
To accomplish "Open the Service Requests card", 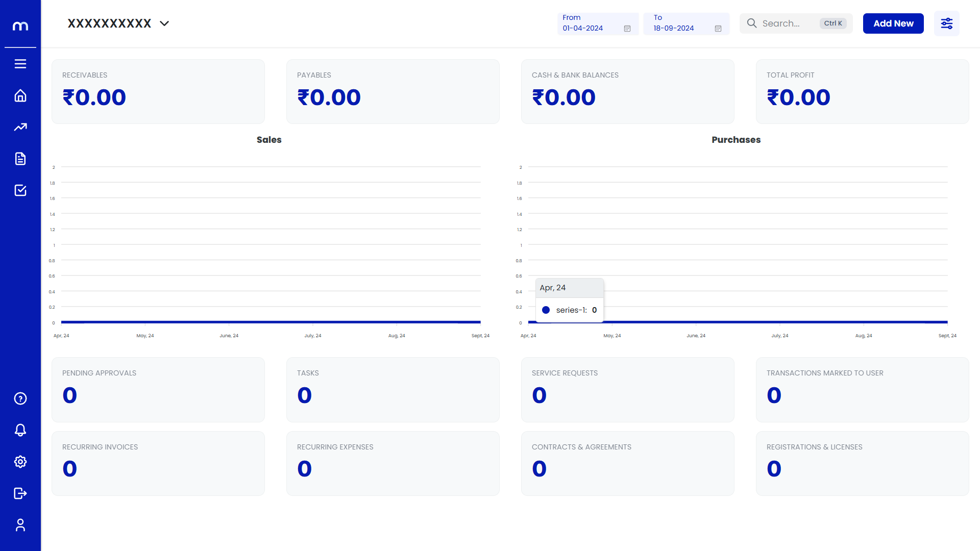I will pos(628,390).
